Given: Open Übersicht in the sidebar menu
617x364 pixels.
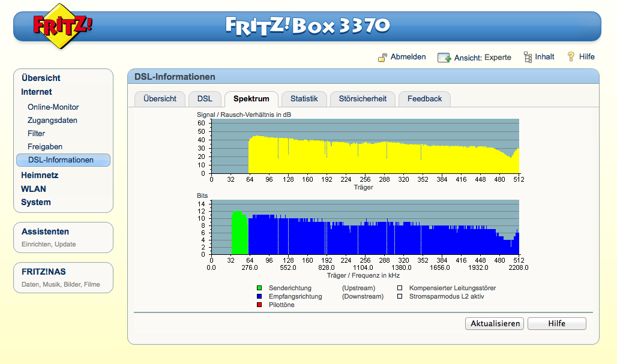Looking at the screenshot, I should [x=41, y=78].
